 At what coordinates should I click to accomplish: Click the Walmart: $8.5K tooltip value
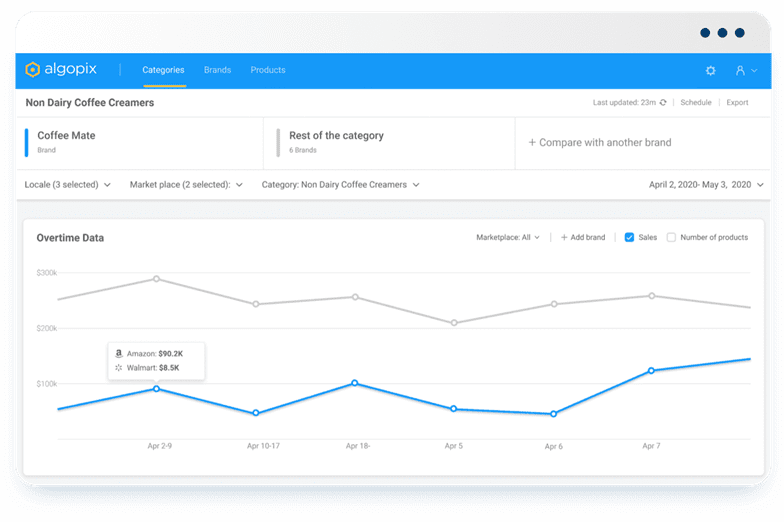point(153,368)
